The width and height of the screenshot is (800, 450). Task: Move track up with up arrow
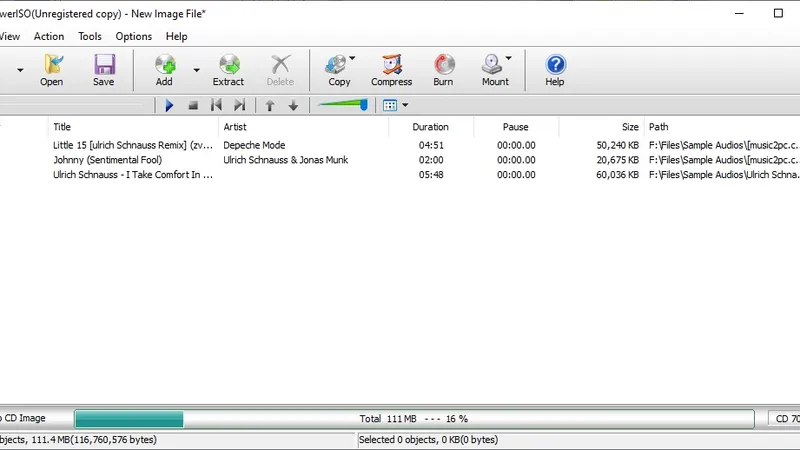click(270, 106)
